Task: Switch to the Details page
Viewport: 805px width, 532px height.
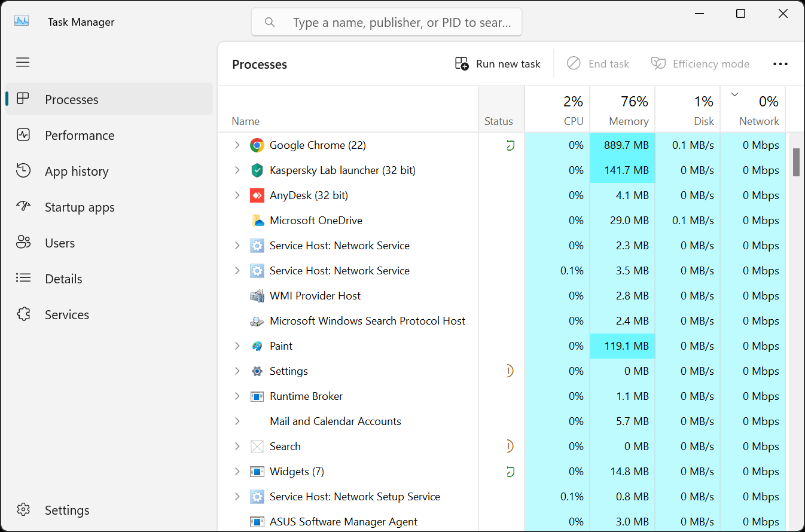Action: coord(109,279)
